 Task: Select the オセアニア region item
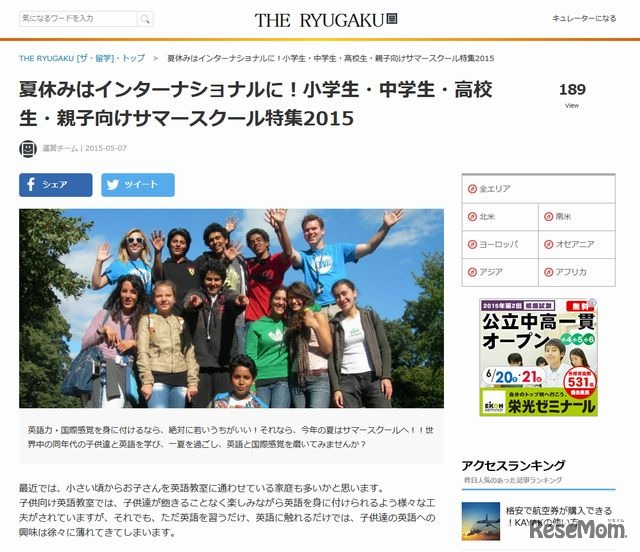point(577,245)
